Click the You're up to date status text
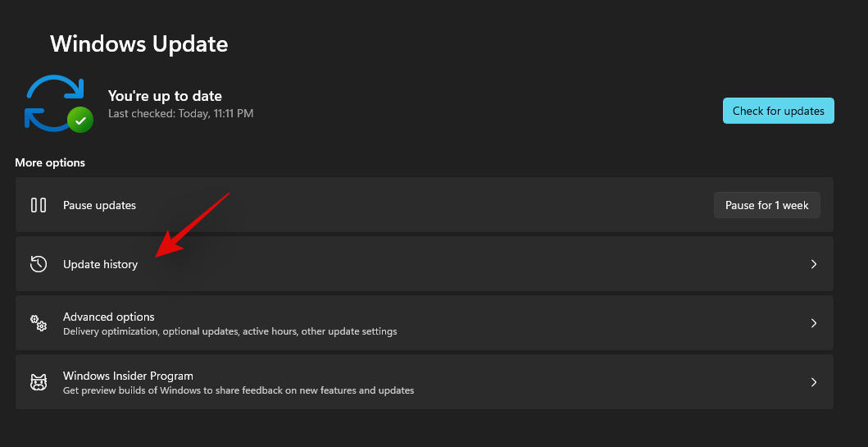Screen dimensions: 868x447 tap(165, 96)
